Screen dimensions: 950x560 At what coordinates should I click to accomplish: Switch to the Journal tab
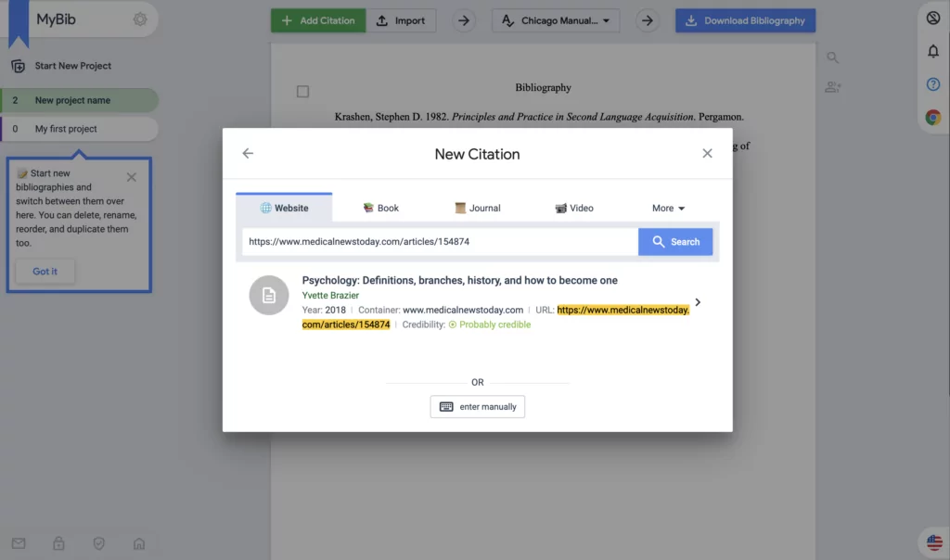(x=478, y=208)
